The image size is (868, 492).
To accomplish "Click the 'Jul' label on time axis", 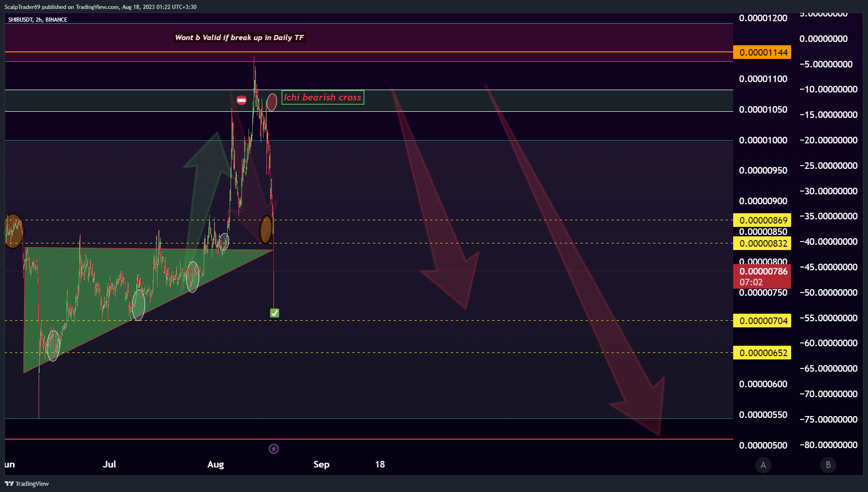I will 109,464.
